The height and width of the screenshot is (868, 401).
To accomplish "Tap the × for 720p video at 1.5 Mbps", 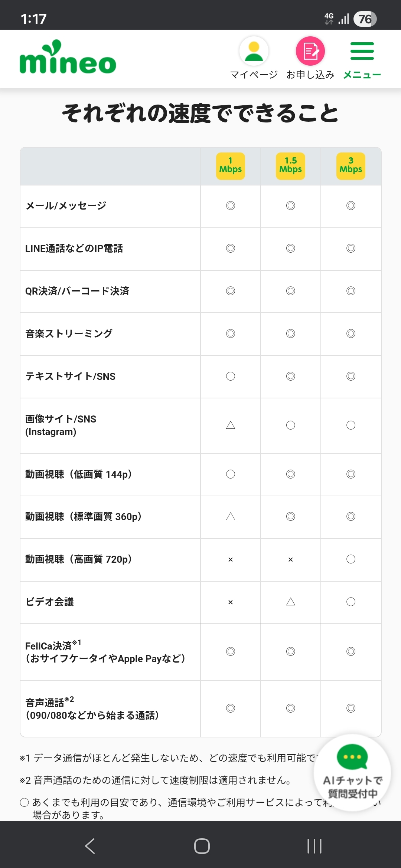I will pos(291,559).
